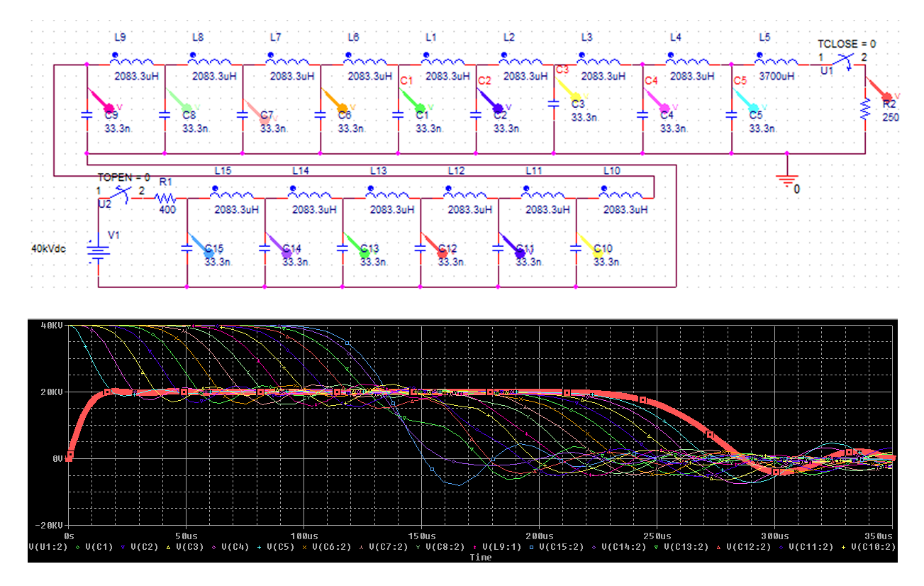Click the R2 value 250
The image size is (924, 586).
tap(891, 117)
